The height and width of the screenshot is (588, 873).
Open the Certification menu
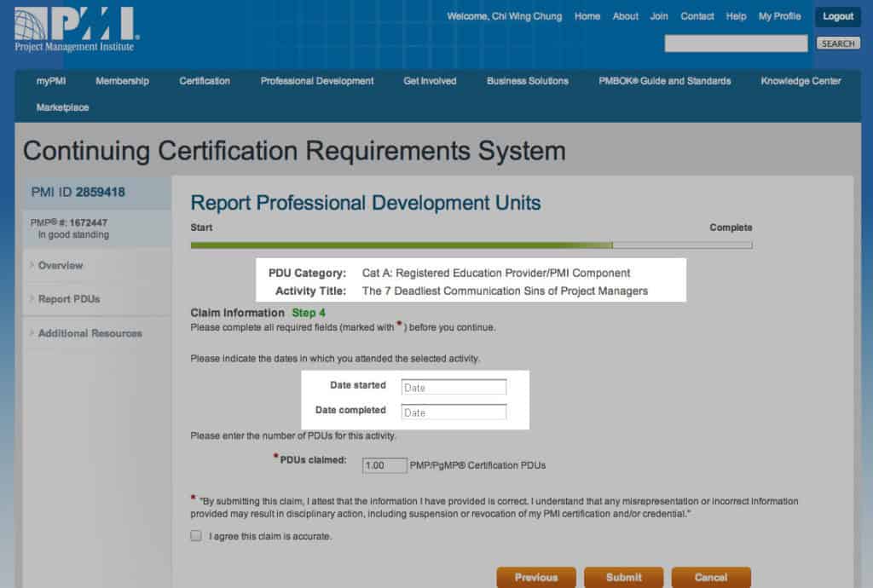coord(205,81)
